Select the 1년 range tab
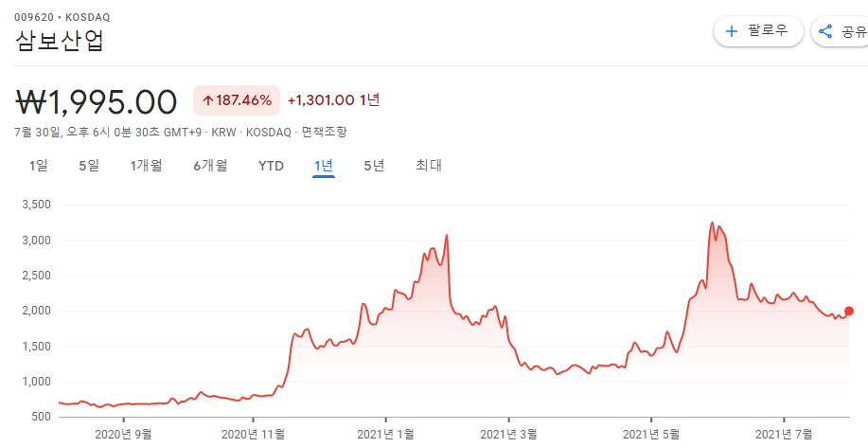 (324, 166)
